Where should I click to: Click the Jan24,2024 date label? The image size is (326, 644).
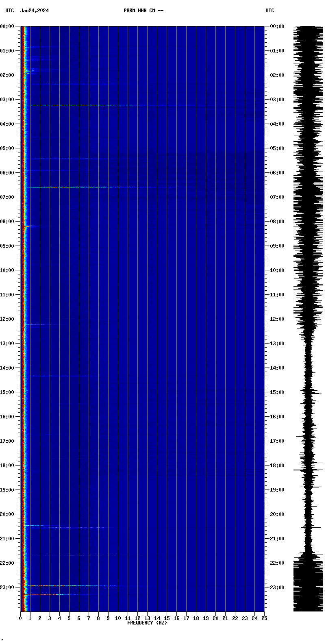point(35,11)
